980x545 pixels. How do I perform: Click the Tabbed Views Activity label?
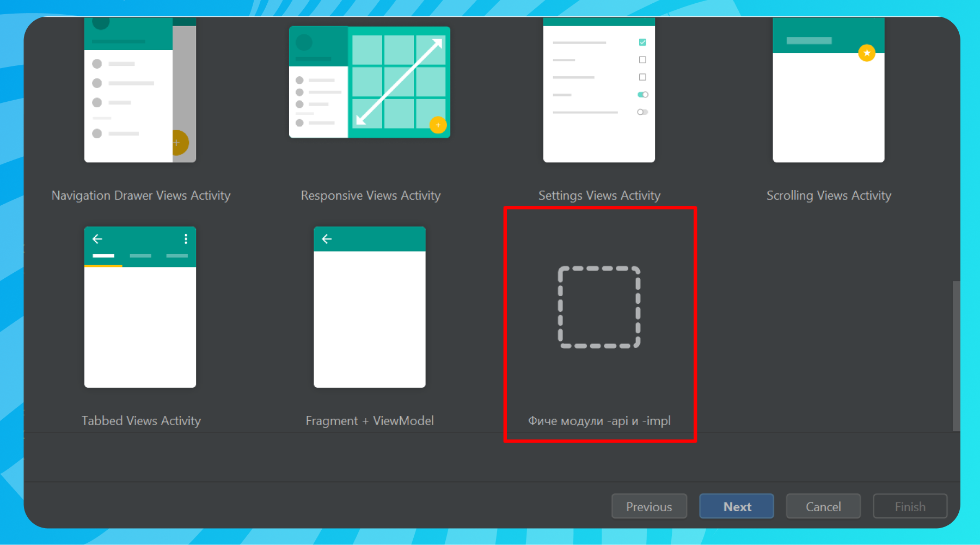tap(141, 421)
